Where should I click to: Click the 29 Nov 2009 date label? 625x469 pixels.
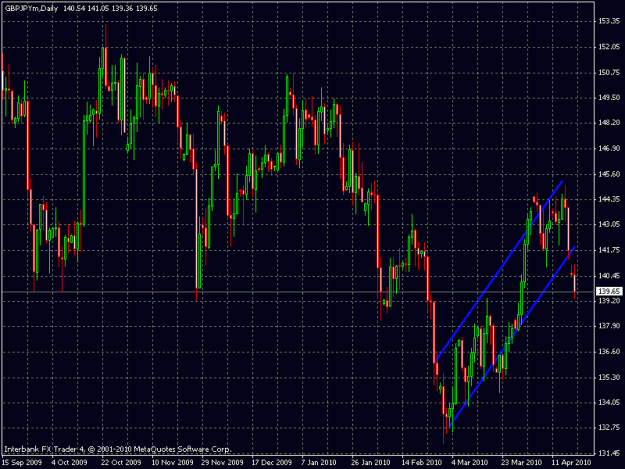(222, 463)
